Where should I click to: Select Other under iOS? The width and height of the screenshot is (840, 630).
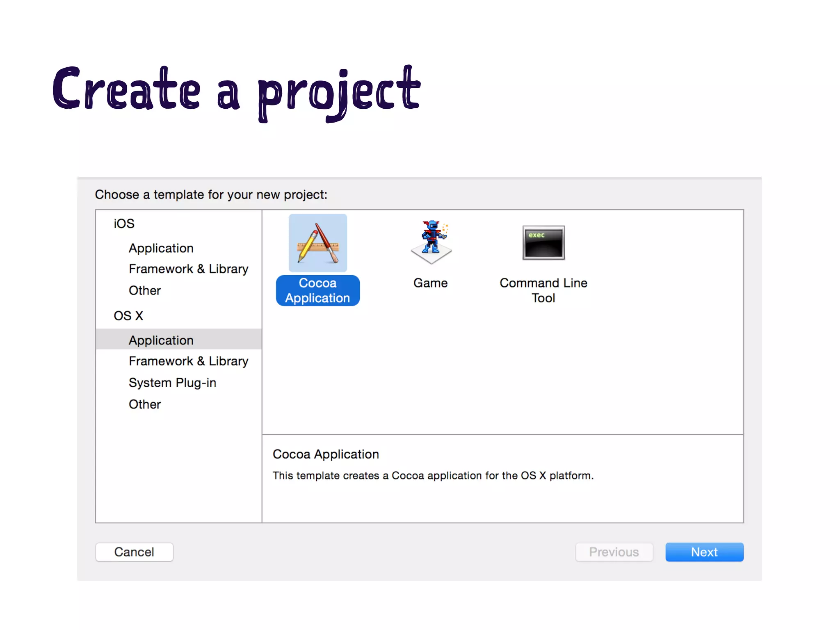pos(144,290)
